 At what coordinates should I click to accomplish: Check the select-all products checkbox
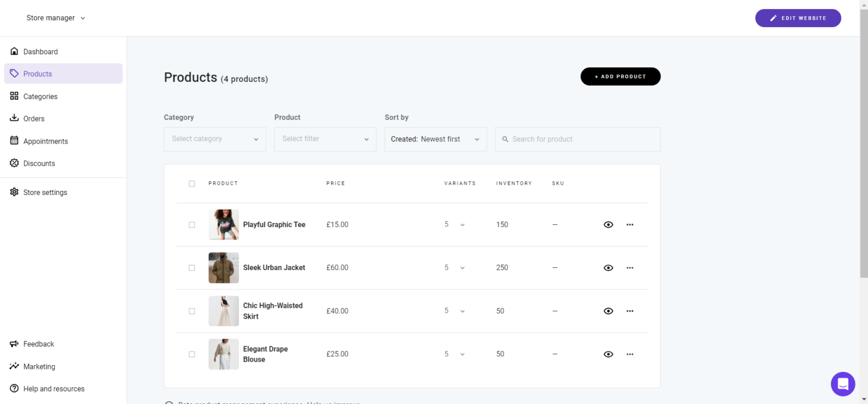(x=192, y=183)
